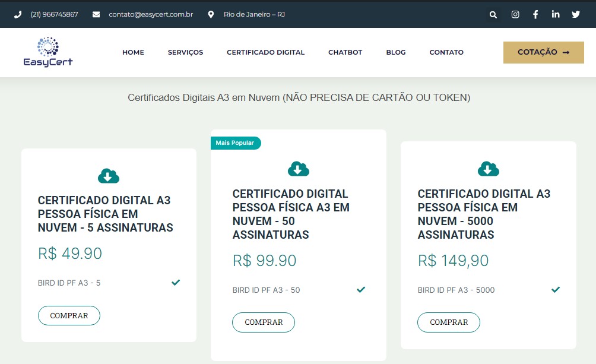Click the contato@easycert.com.br email link
The height and width of the screenshot is (364, 596).
tap(151, 14)
